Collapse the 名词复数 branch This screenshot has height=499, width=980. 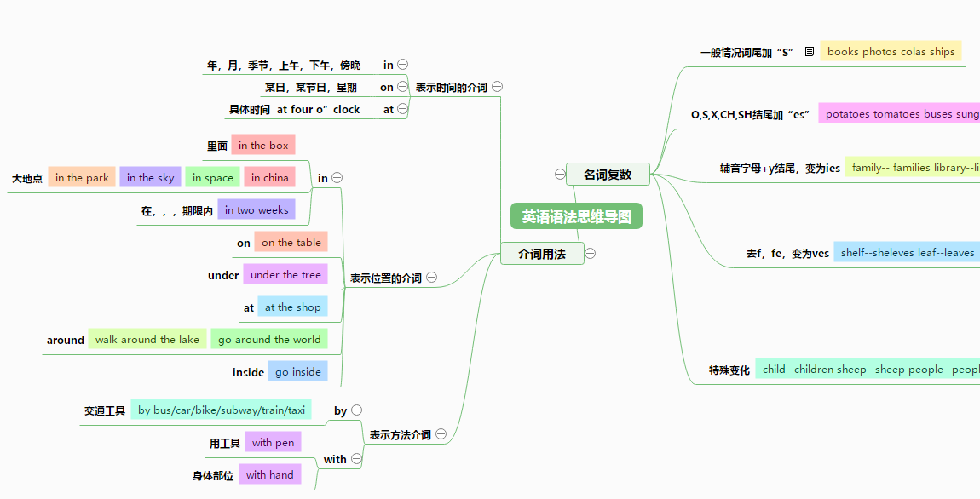pos(560,175)
